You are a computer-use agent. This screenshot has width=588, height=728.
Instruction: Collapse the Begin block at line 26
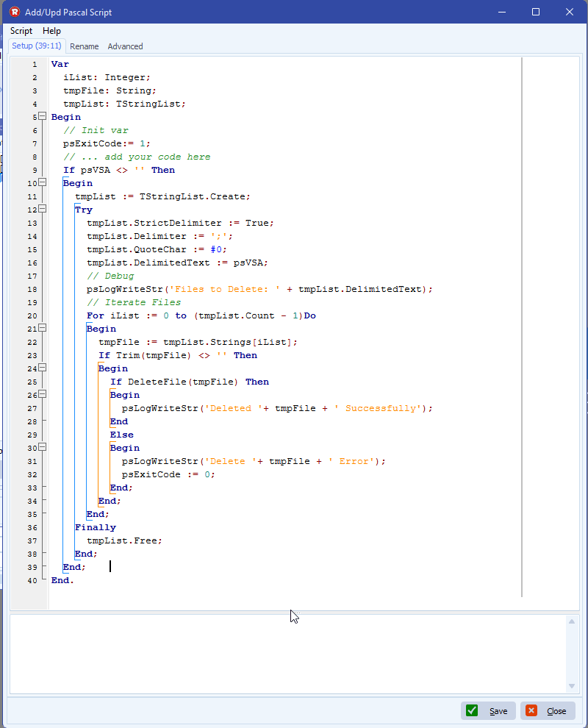coord(42,394)
